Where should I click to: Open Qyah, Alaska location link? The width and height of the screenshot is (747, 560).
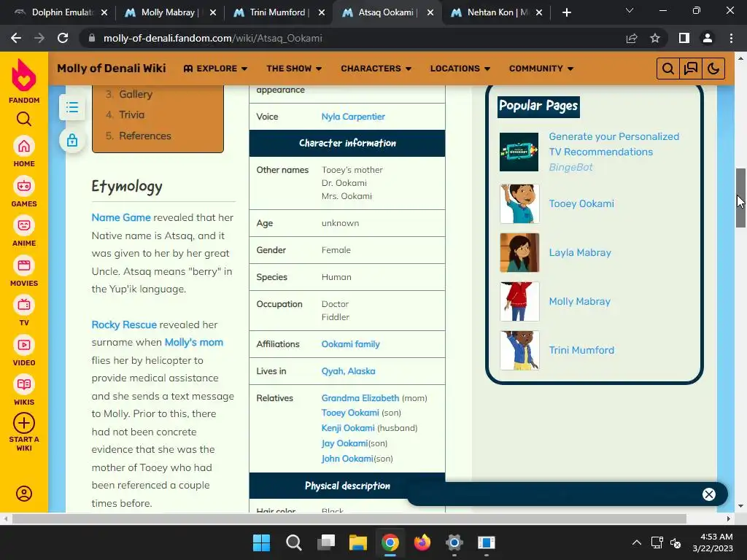click(x=348, y=371)
